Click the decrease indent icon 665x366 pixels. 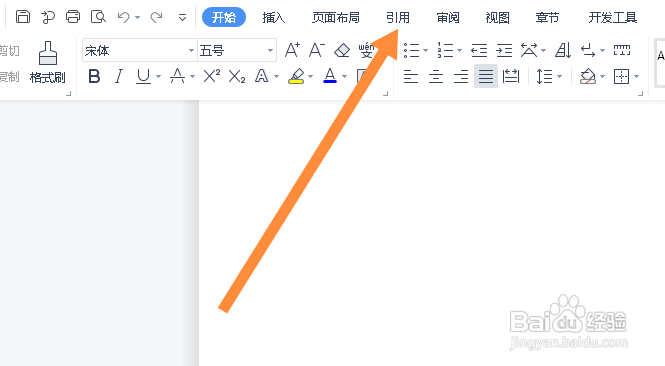coord(479,51)
